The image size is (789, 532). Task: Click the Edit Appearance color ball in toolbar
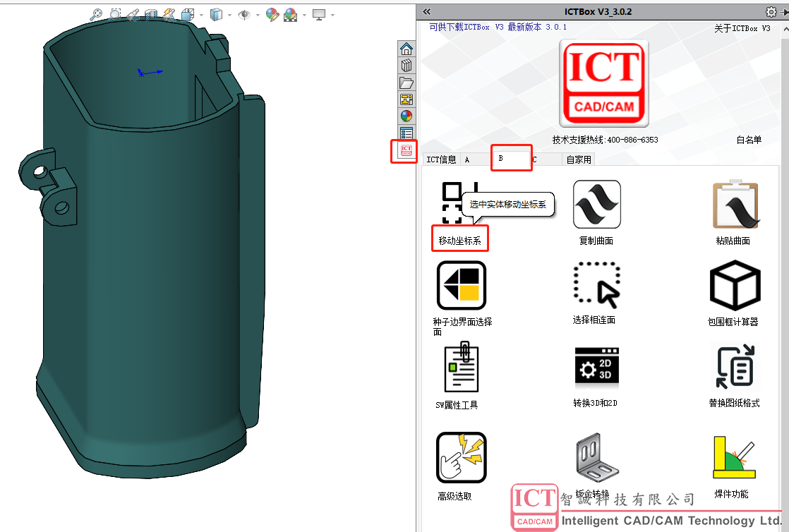pos(272,15)
